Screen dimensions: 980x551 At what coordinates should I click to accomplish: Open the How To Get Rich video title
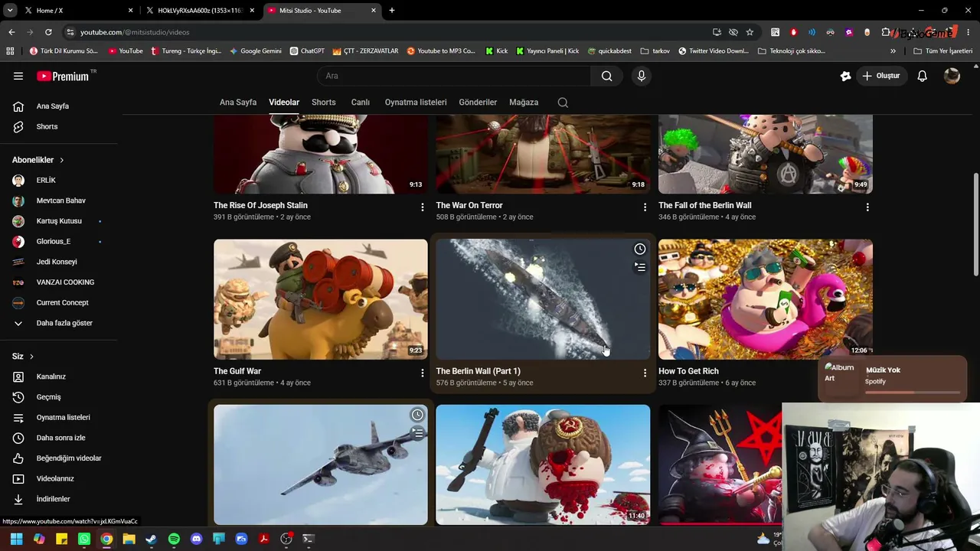(x=688, y=371)
